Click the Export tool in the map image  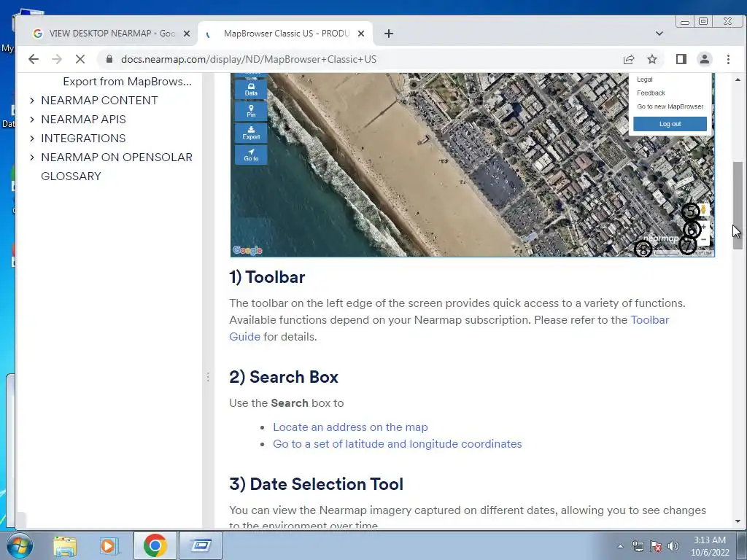pos(251,133)
